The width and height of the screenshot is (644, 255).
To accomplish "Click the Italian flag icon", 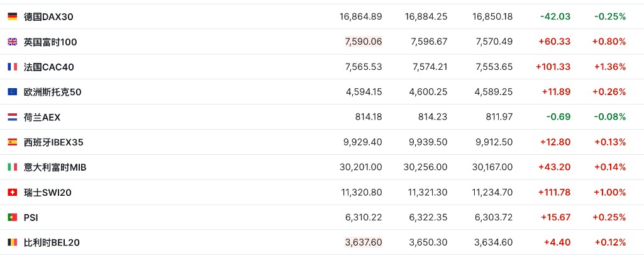I will pos(13,167).
